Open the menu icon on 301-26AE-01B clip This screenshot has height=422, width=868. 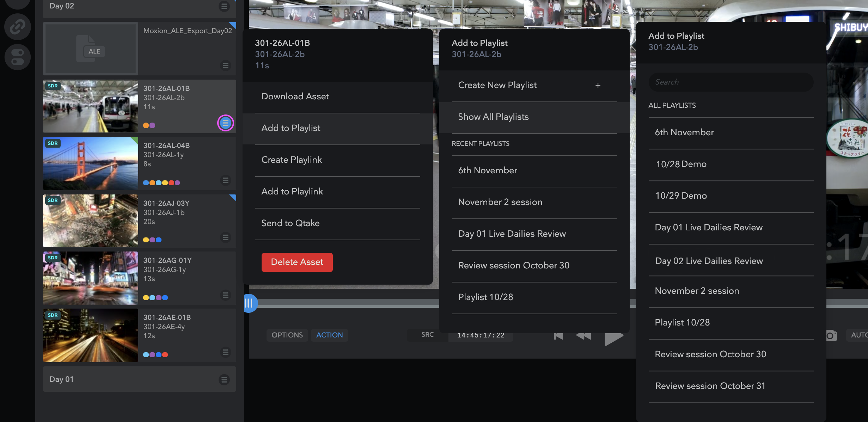(x=225, y=352)
